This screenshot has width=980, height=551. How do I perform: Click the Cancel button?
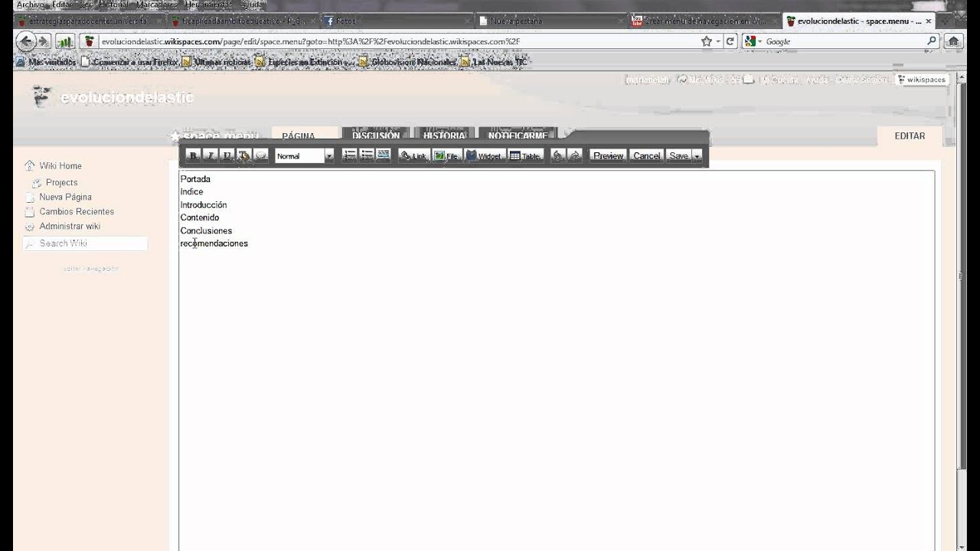646,155
